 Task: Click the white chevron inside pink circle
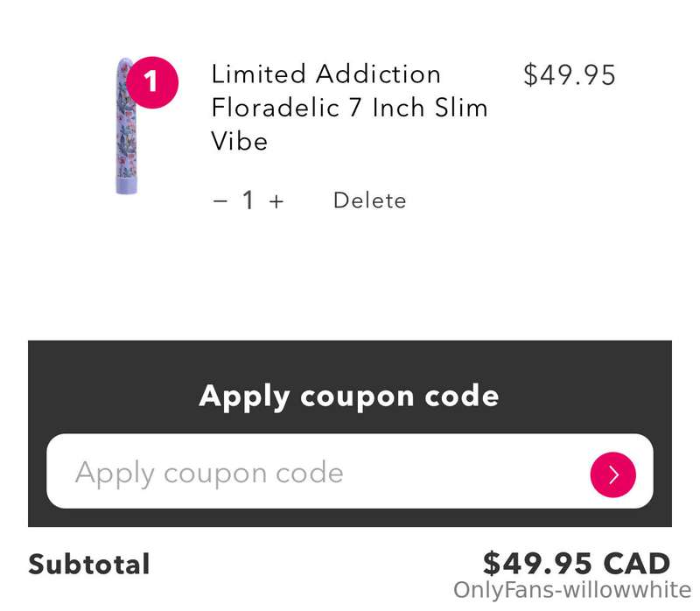pos(614,474)
